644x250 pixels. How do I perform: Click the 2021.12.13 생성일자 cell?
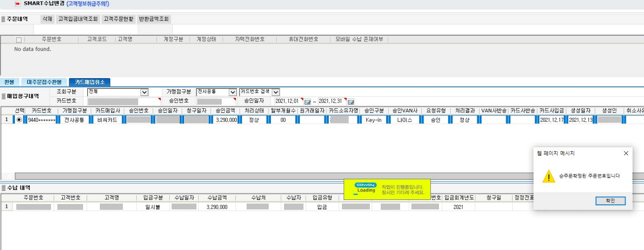(x=580, y=120)
